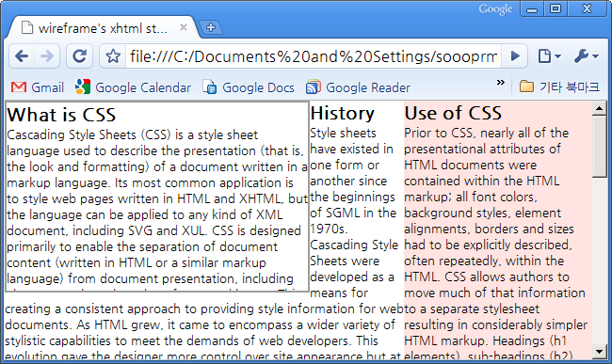
Task: Click the text "to a separate stylesheet"
Action: 472,309
